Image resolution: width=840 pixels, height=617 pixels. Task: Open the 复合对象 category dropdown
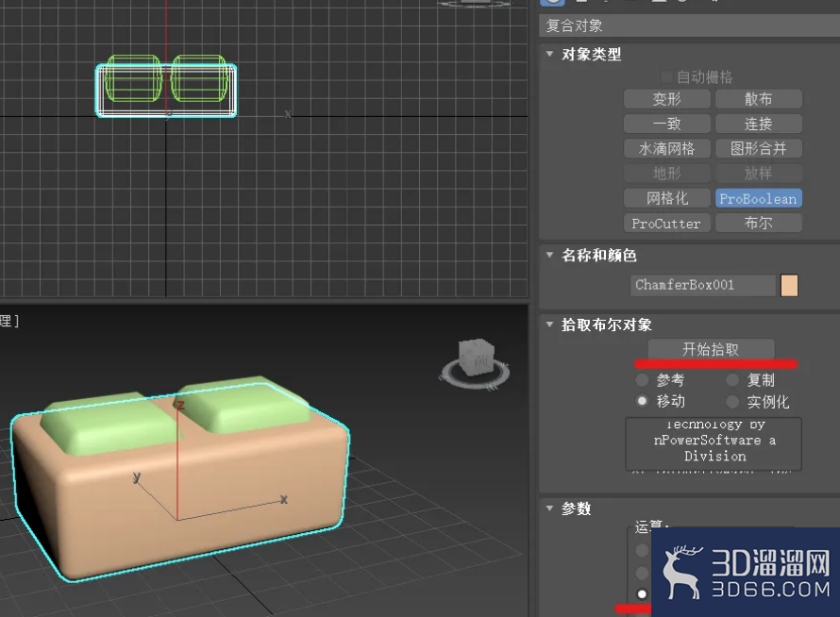tap(689, 25)
